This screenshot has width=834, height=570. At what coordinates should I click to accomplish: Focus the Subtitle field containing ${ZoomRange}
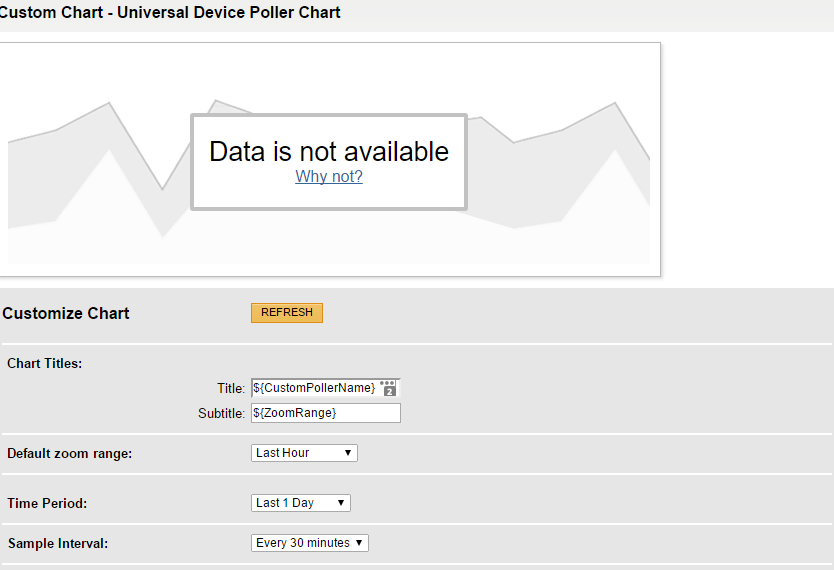[x=326, y=413]
